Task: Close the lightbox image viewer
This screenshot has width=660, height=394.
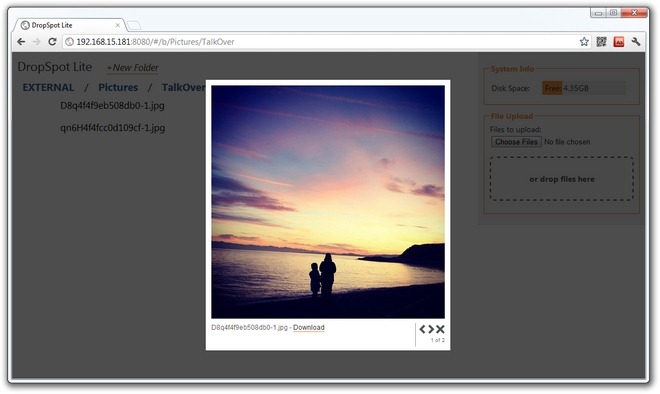Action: point(440,329)
